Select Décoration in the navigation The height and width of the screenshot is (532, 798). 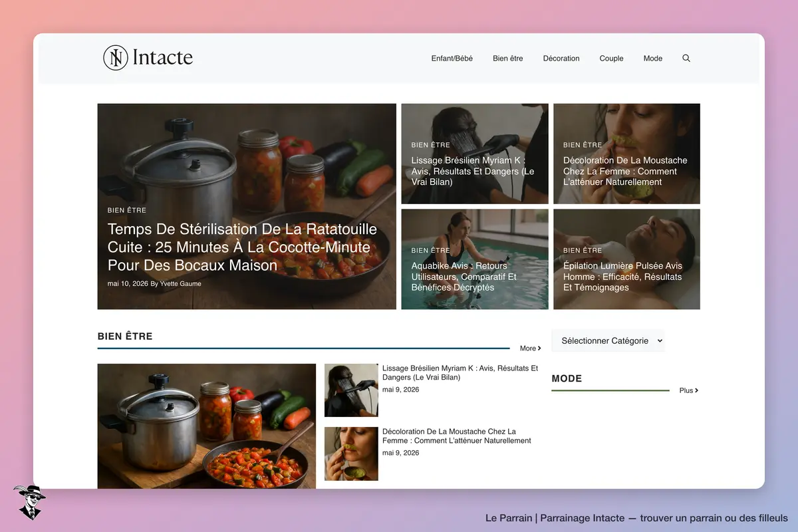tap(561, 59)
